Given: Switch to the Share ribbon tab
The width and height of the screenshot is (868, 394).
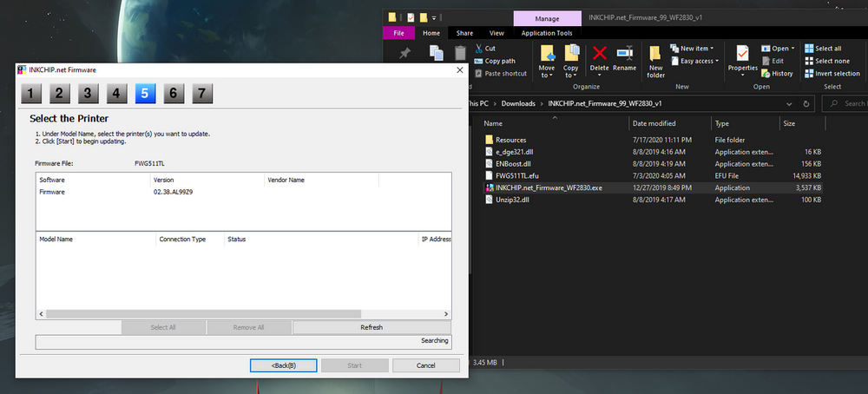Looking at the screenshot, I should (464, 34).
